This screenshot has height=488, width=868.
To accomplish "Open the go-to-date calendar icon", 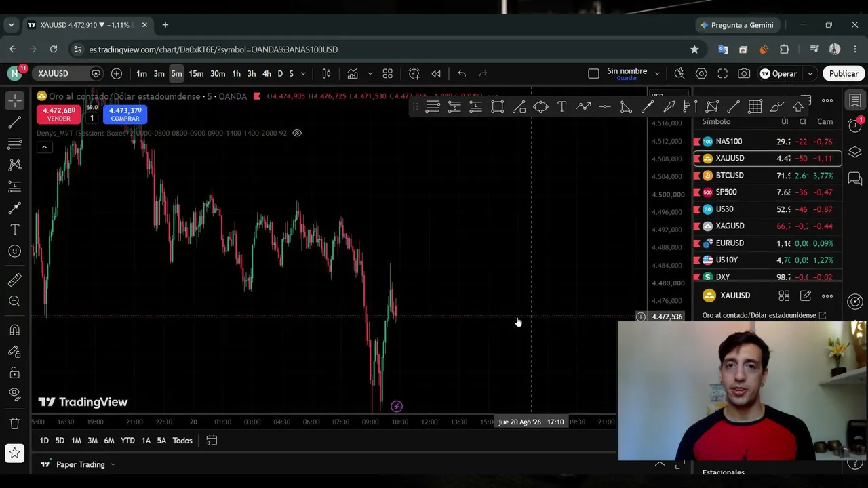I will point(212,441).
